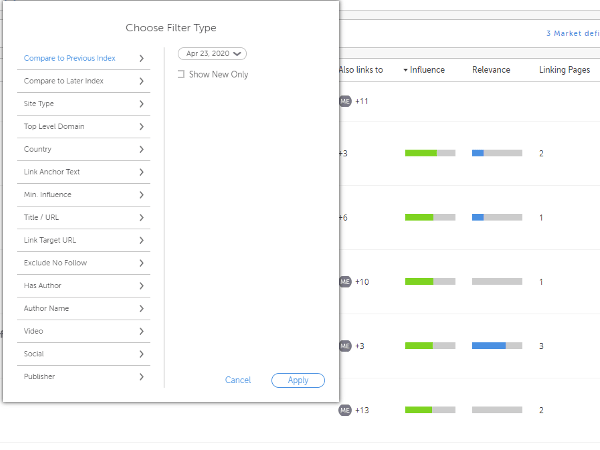Cancel the filter dialog

click(238, 380)
